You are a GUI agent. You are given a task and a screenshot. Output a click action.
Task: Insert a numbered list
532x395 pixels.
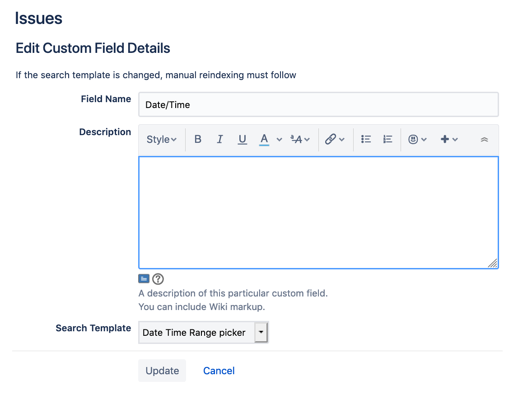(387, 139)
